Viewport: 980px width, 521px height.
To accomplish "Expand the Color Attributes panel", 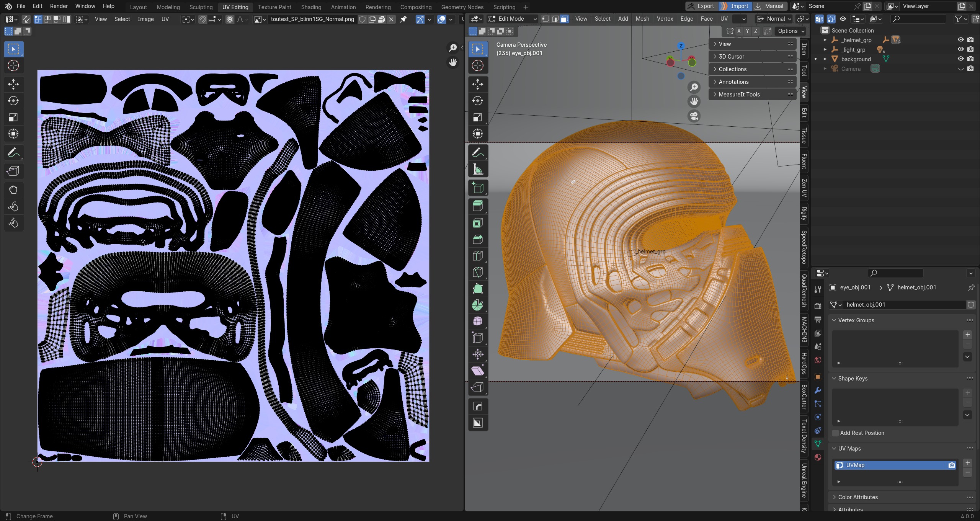I will coord(857,497).
